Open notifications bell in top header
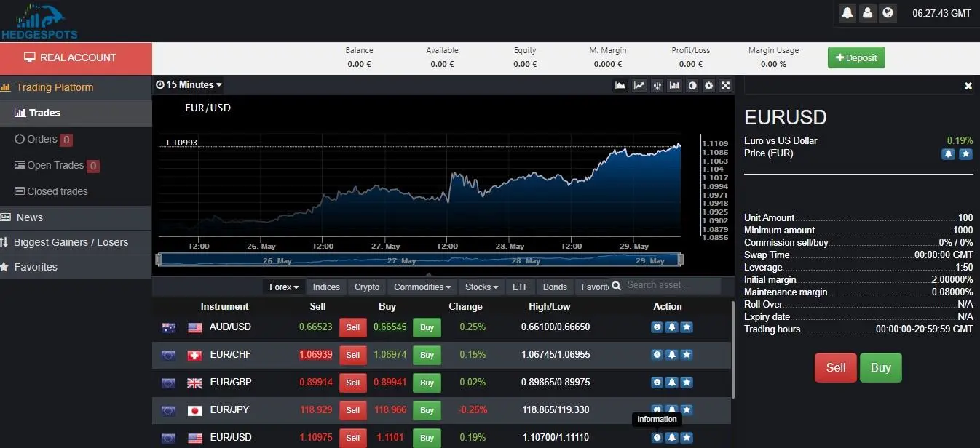 pyautogui.click(x=847, y=12)
